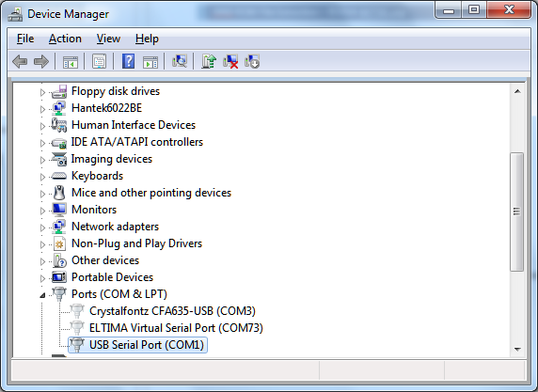Viewport: 538px width, 392px height.
Task: Select the Network adapters label
Action: coord(115,227)
